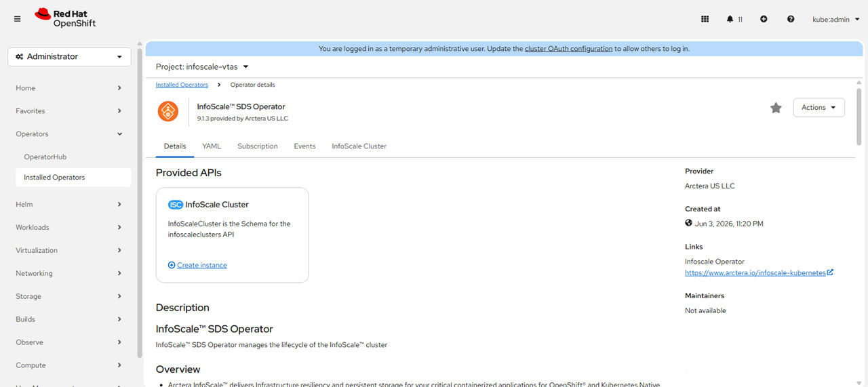Screen dimensions: 868x387
Task: Click the plus import/add icon in the header
Action: (764, 19)
